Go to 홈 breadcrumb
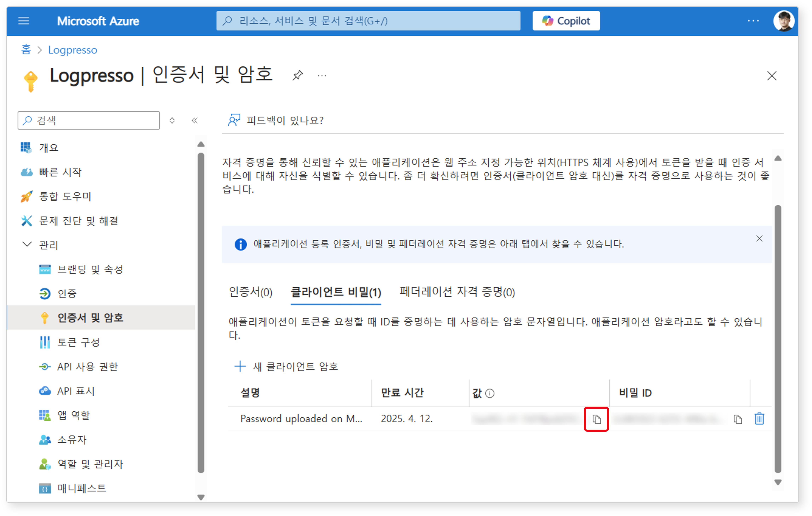Viewport: 812px width, 516px height. [x=26, y=50]
